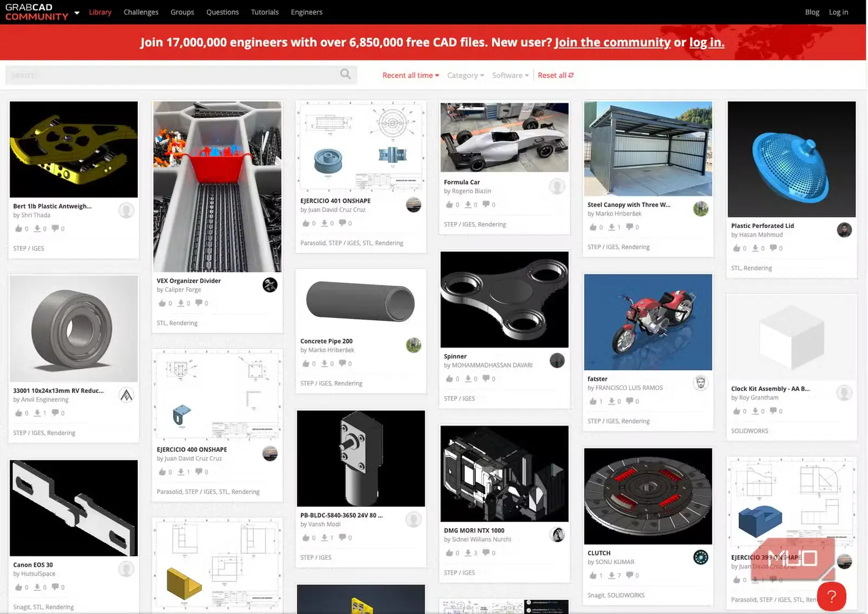Open avatar on fatster card
The image size is (868, 614).
[x=700, y=383]
